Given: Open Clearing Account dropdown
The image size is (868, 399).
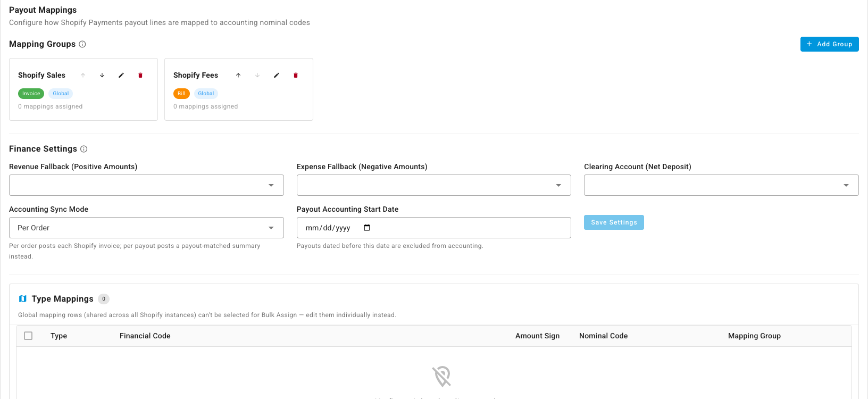Looking at the screenshot, I should coord(721,185).
